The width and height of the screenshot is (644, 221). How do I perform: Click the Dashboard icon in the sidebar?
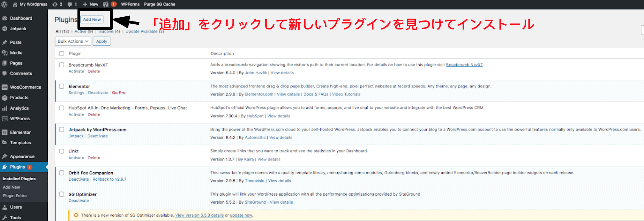(x=4, y=18)
